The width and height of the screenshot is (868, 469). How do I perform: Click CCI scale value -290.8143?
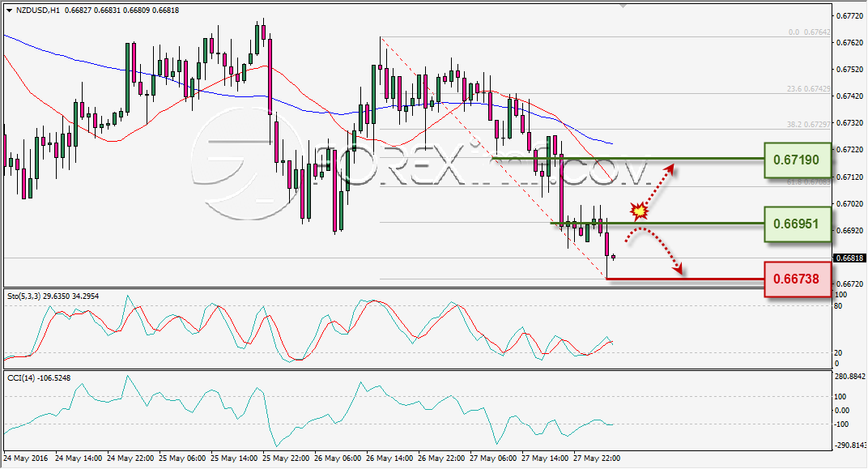click(x=849, y=446)
